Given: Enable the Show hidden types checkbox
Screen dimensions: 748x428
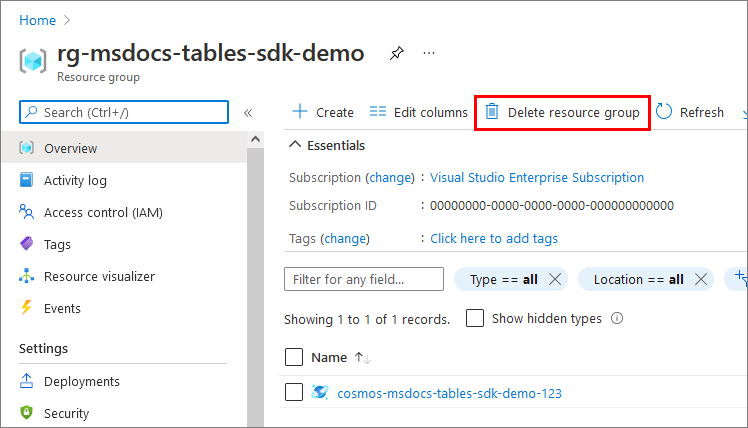Looking at the screenshot, I should coord(476,319).
